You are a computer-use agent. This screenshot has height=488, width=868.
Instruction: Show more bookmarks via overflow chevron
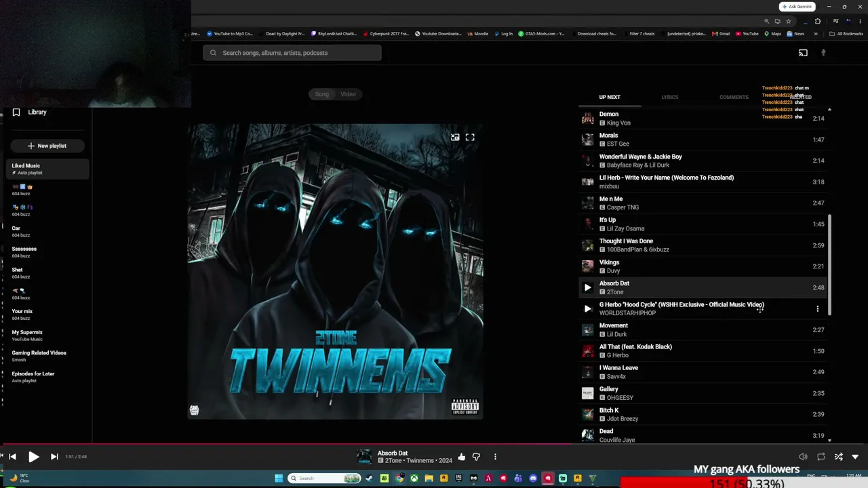click(816, 33)
